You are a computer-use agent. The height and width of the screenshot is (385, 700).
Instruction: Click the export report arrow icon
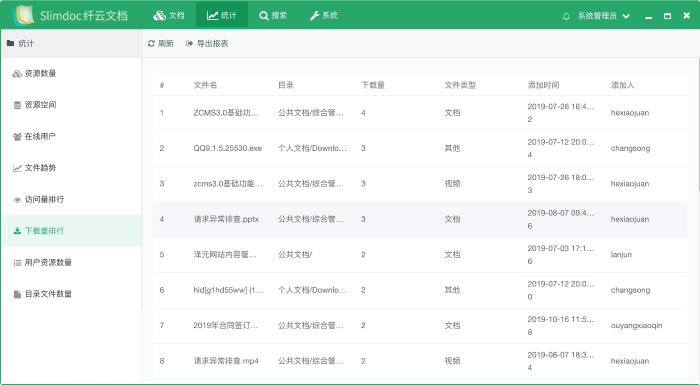189,43
